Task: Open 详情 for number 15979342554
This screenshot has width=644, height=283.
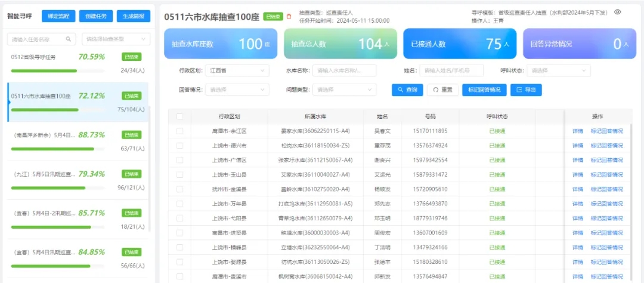Action: [x=577, y=160]
